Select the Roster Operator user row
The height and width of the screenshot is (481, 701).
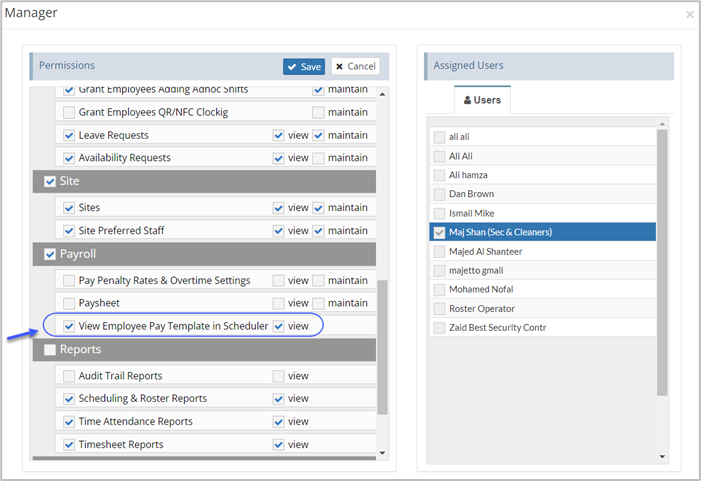[x=482, y=309]
